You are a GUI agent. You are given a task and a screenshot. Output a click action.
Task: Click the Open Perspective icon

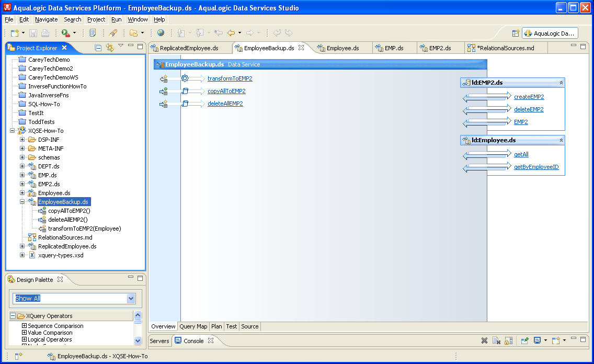(516, 33)
